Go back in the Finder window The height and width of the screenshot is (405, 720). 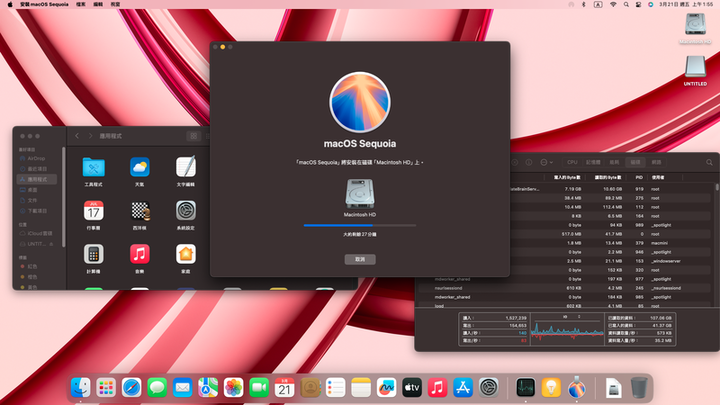point(77,136)
